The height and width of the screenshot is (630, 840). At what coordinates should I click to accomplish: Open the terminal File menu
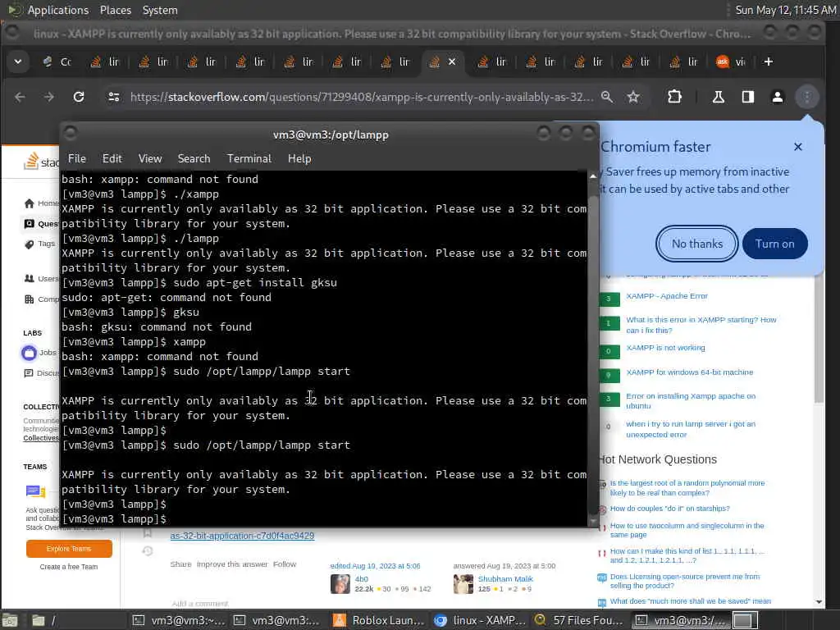(76, 158)
